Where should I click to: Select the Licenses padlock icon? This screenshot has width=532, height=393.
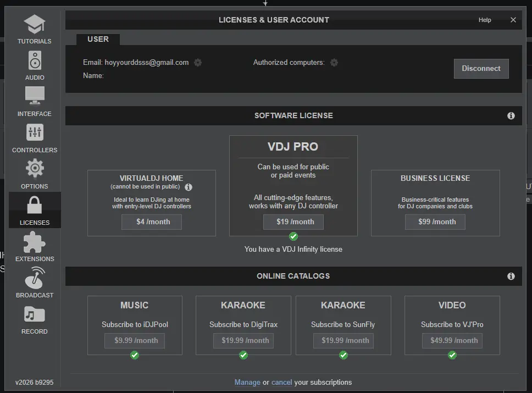[35, 205]
